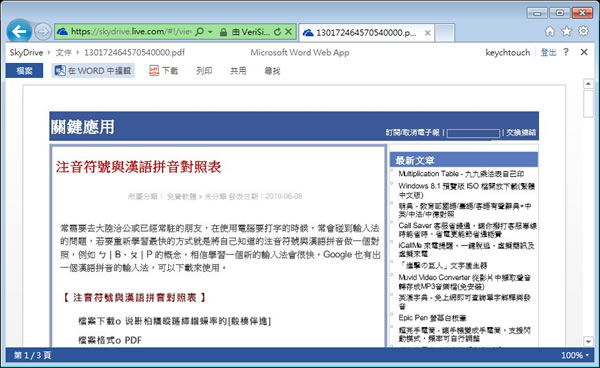Viewport: 600px width, 368px height.
Task: Click the 最新文章 sidebar header
Action: 464,160
